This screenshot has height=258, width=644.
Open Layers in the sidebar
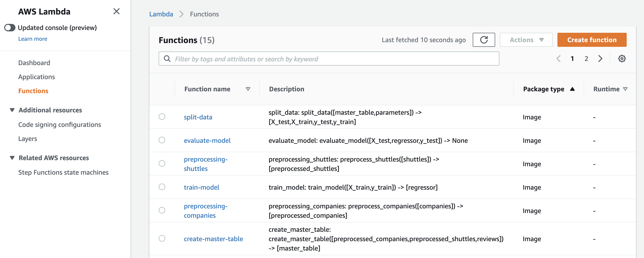pos(28,139)
